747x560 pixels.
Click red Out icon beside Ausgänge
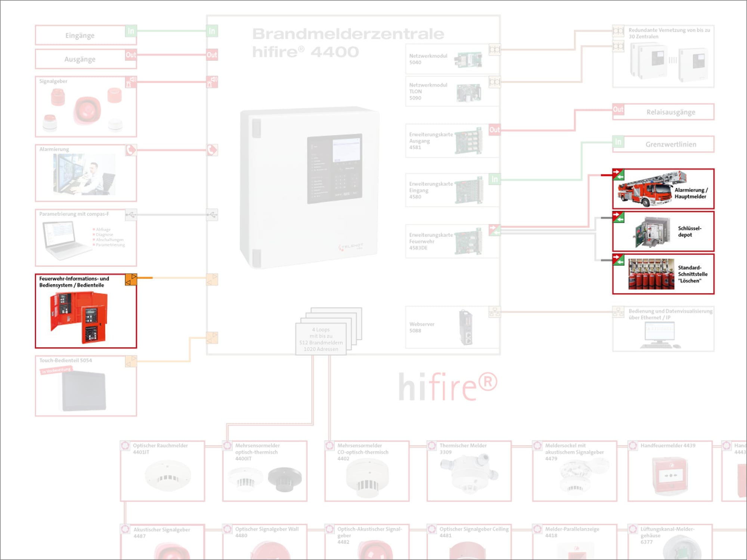131,55
